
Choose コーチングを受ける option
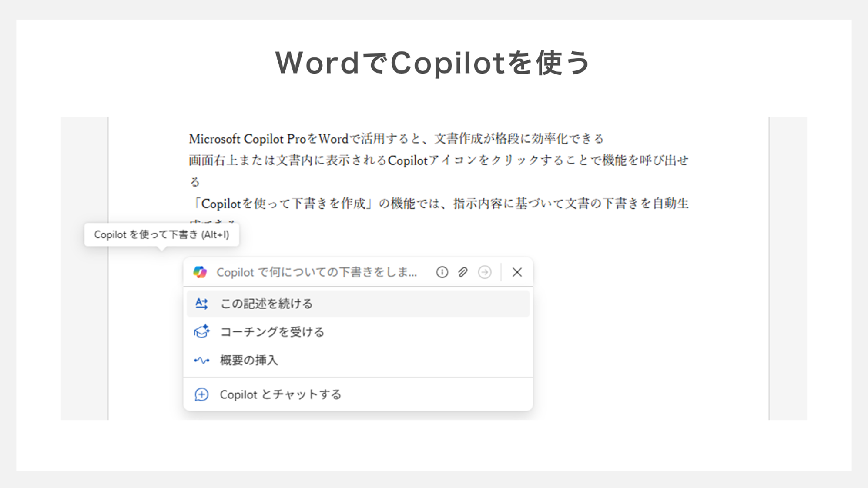coord(358,332)
